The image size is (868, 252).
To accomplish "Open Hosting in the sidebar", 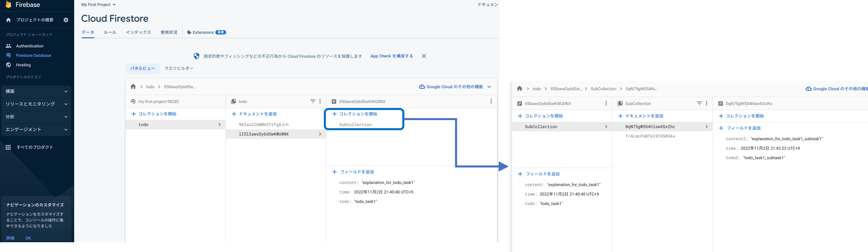I will pos(23,65).
